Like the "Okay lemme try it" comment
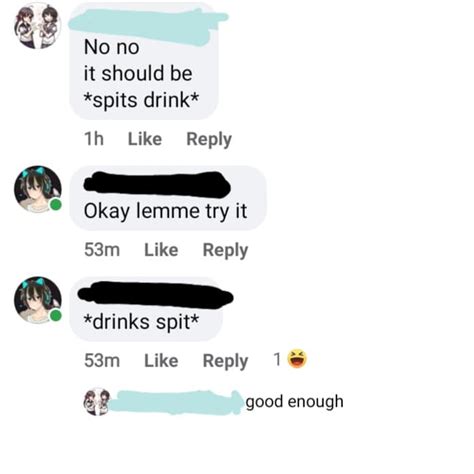The image size is (474, 474). click(x=161, y=250)
